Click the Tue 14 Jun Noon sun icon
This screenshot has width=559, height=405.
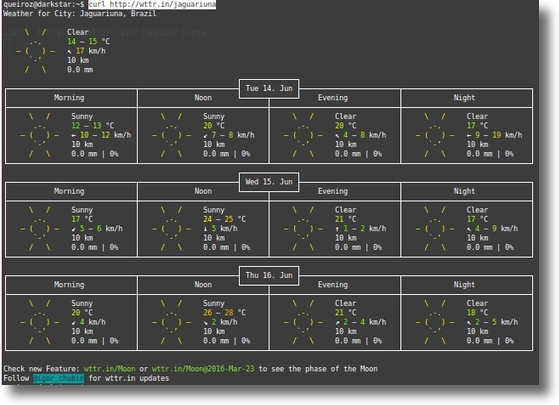pos(171,135)
